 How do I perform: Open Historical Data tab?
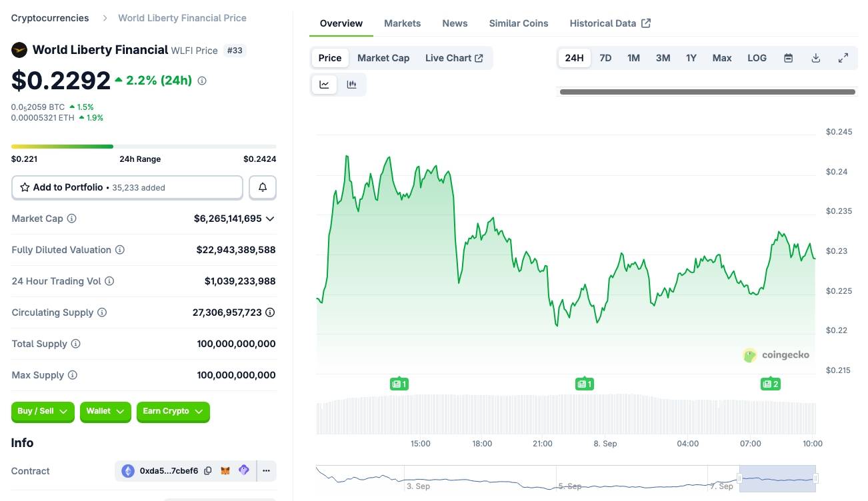click(610, 23)
